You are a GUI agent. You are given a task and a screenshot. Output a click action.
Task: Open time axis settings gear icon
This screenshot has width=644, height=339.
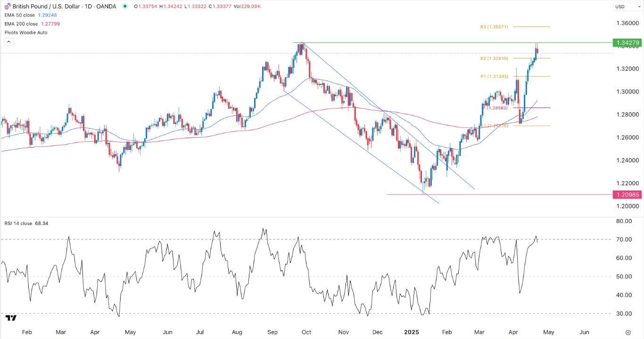628,332
